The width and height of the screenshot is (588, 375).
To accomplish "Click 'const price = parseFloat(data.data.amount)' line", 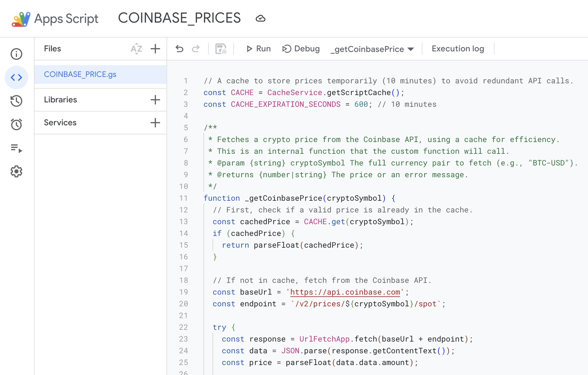I will (320, 363).
